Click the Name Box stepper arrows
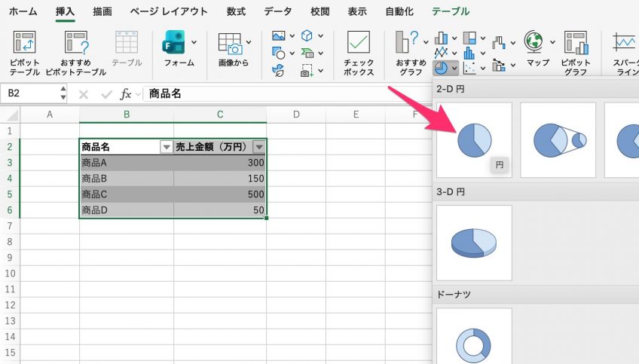Image resolution: width=639 pixels, height=364 pixels. click(63, 94)
